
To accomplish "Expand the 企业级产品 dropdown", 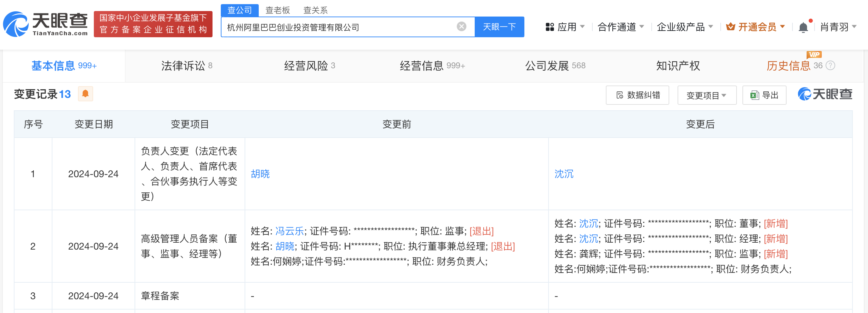I will [711, 27].
